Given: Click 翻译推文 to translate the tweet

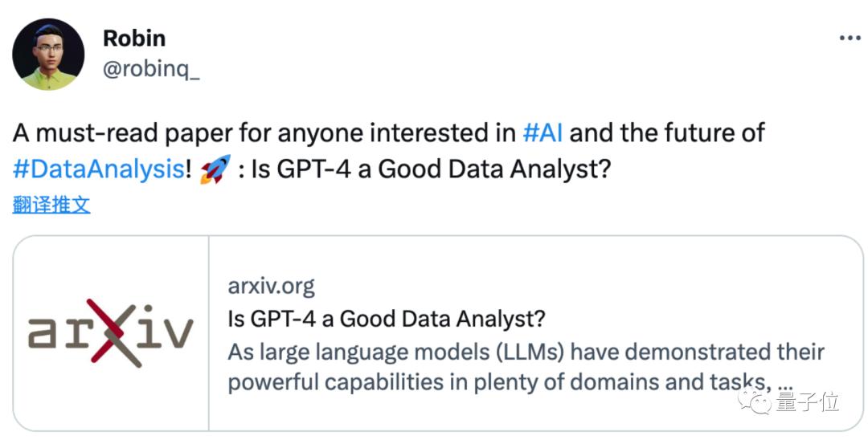Looking at the screenshot, I should [51, 205].
